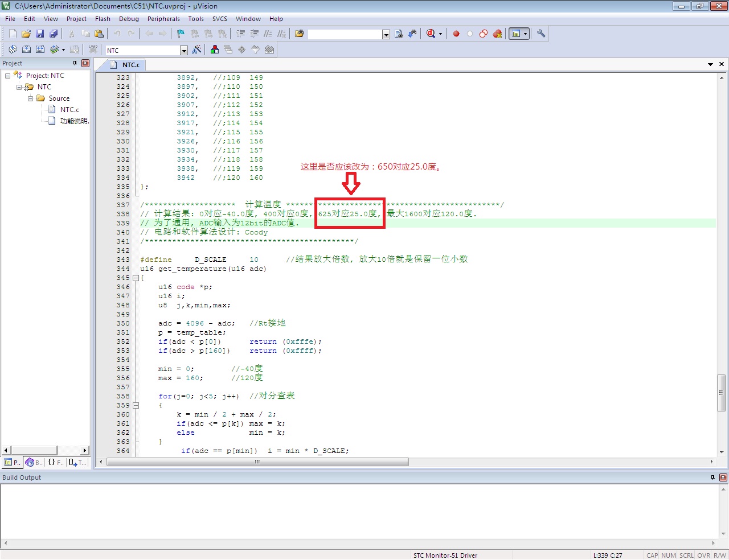Open the editor tab list dropdown arrow

pos(711,64)
